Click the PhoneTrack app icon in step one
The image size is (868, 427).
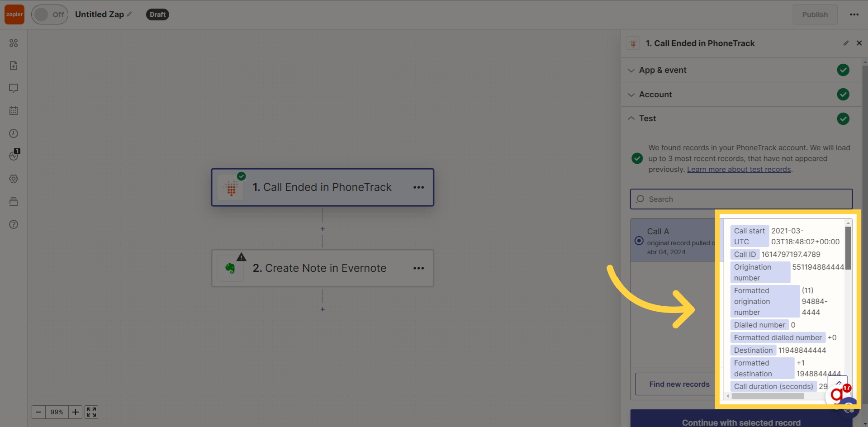click(x=231, y=187)
